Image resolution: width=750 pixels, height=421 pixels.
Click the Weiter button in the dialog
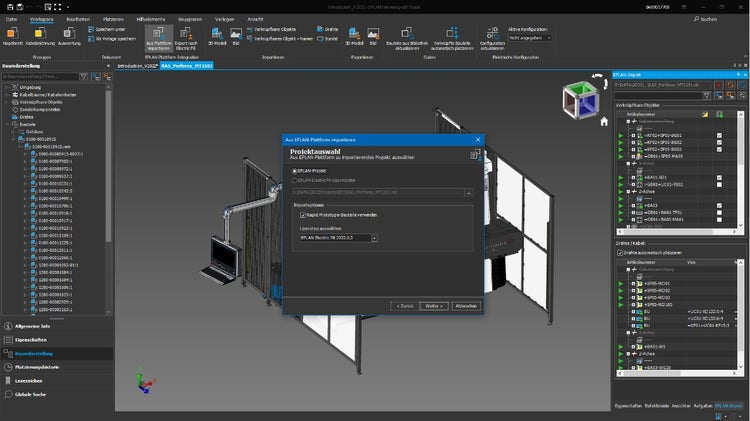coord(432,306)
